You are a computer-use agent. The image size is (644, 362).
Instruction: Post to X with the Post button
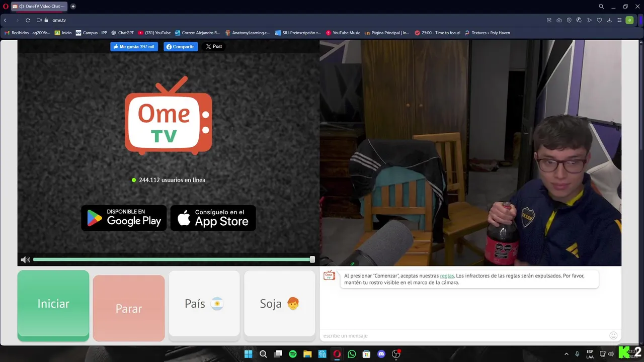click(213, 47)
